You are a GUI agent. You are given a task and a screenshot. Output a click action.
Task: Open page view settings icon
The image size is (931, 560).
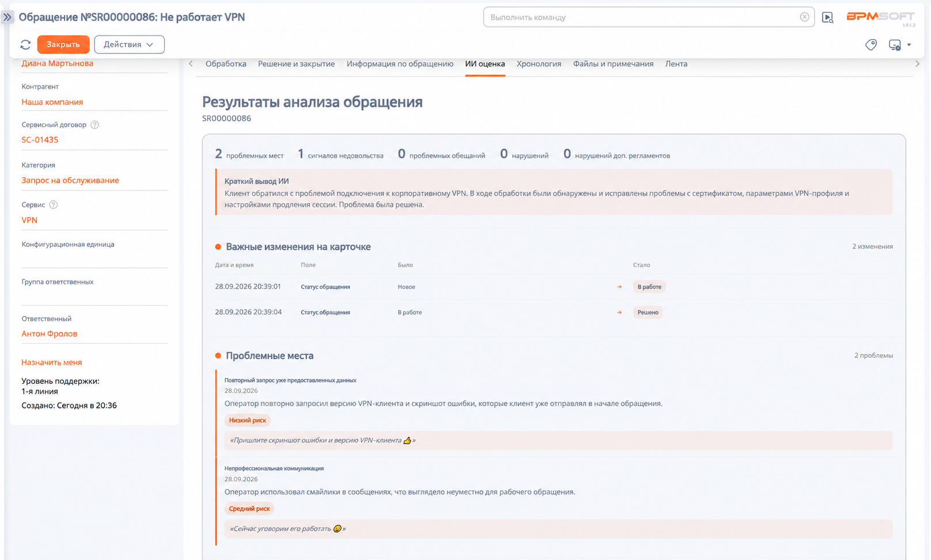pos(895,44)
